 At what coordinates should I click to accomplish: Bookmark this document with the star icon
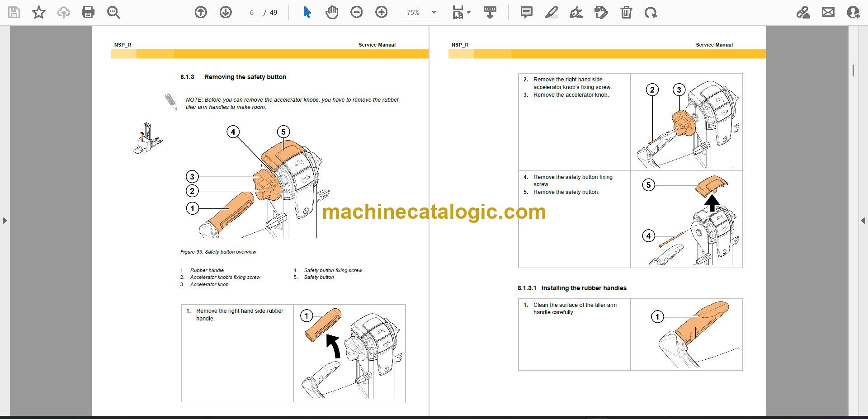click(39, 12)
